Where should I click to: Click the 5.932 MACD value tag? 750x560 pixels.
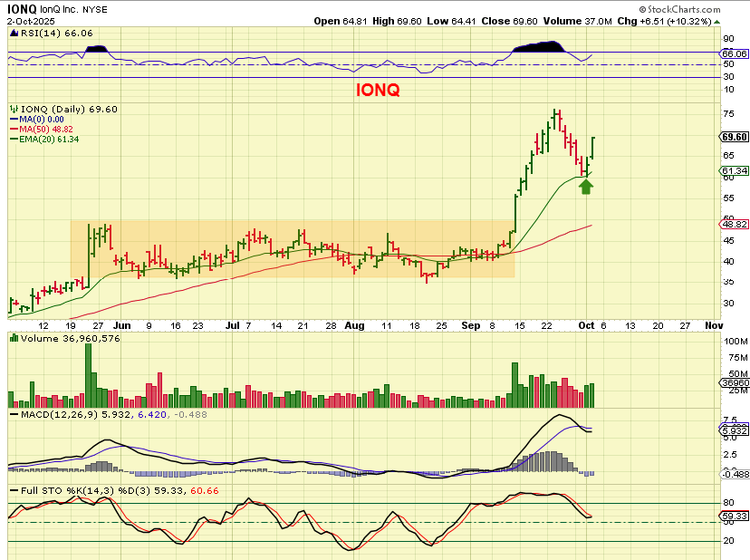click(735, 431)
